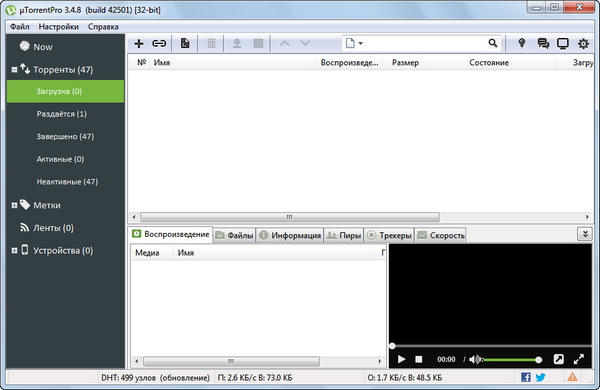Open the search provider dropdown arrow
This screenshot has width=600, height=390.
(360, 43)
